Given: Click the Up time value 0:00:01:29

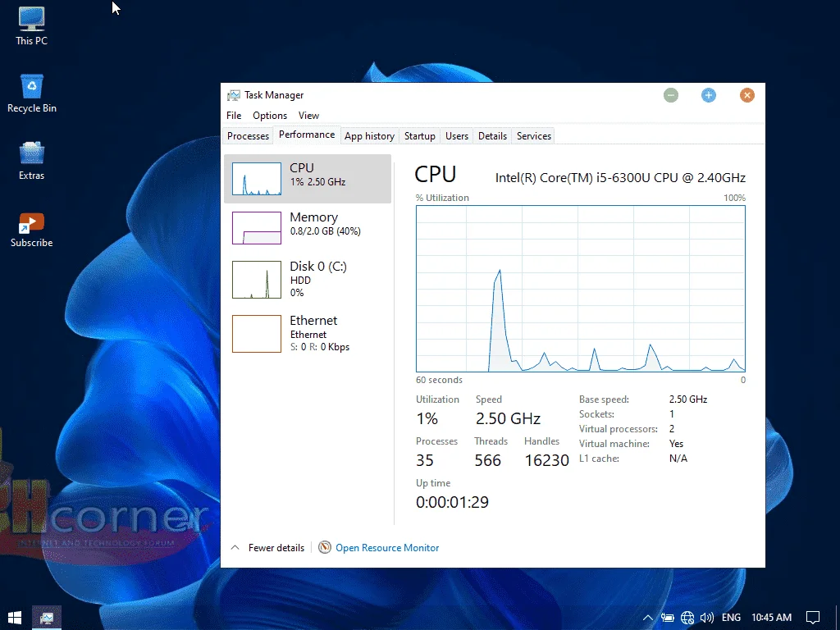Looking at the screenshot, I should pos(452,502).
